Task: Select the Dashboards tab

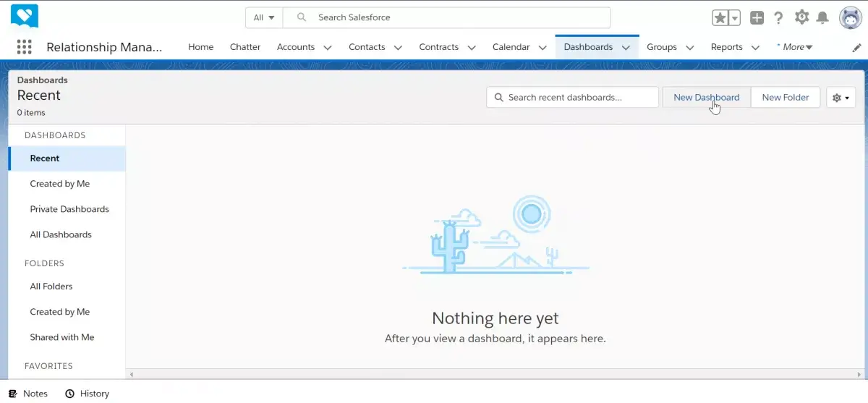Action: (x=588, y=47)
